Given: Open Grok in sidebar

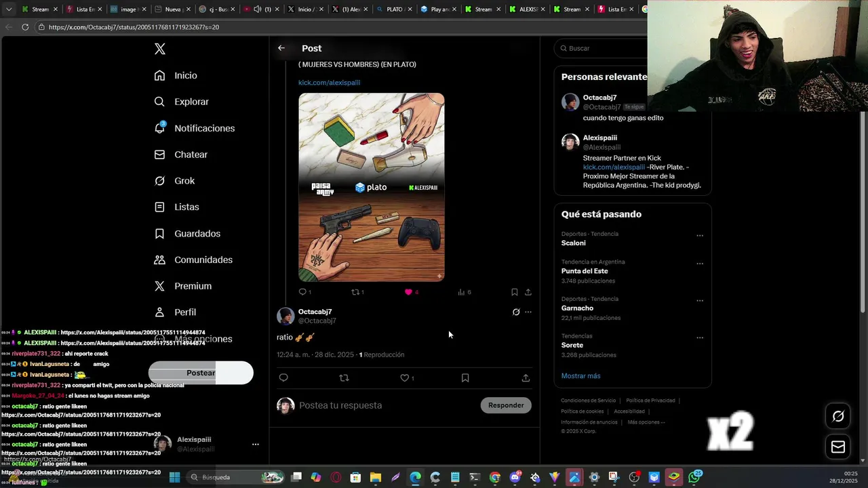Looking at the screenshot, I should (174, 181).
